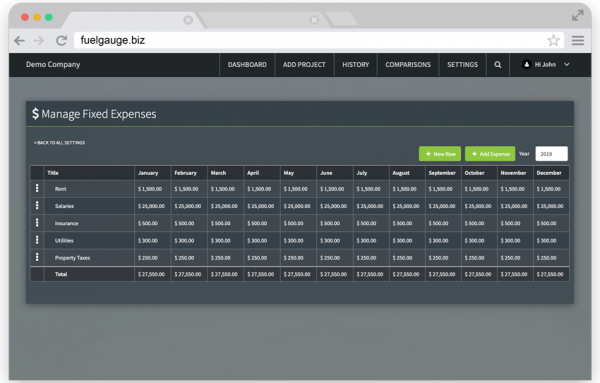This screenshot has height=383, width=600.
Task: Select Utilities' April $300.00 cell
Action: (262, 241)
